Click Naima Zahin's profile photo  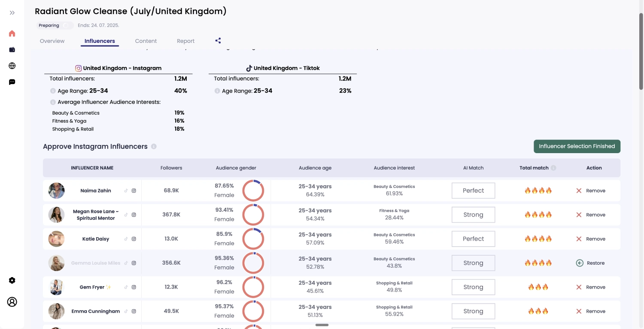pos(56,190)
